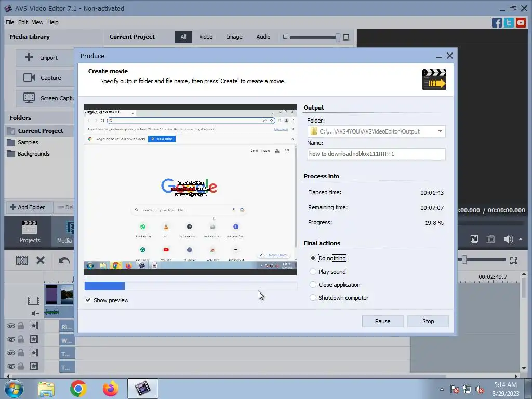Toggle visibility eye of Ri... track

pos(11,326)
